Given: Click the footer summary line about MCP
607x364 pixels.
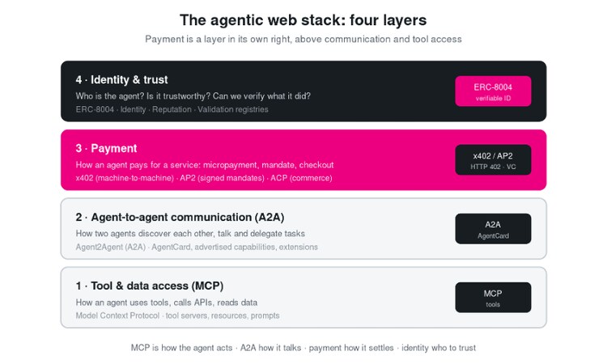Looking at the screenshot, I should [x=303, y=348].
